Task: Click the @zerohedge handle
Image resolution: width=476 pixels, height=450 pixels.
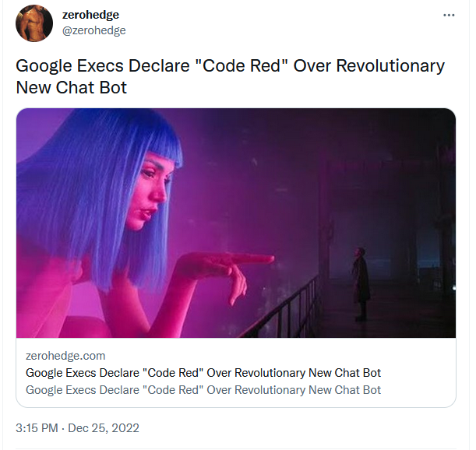Action: click(93, 30)
